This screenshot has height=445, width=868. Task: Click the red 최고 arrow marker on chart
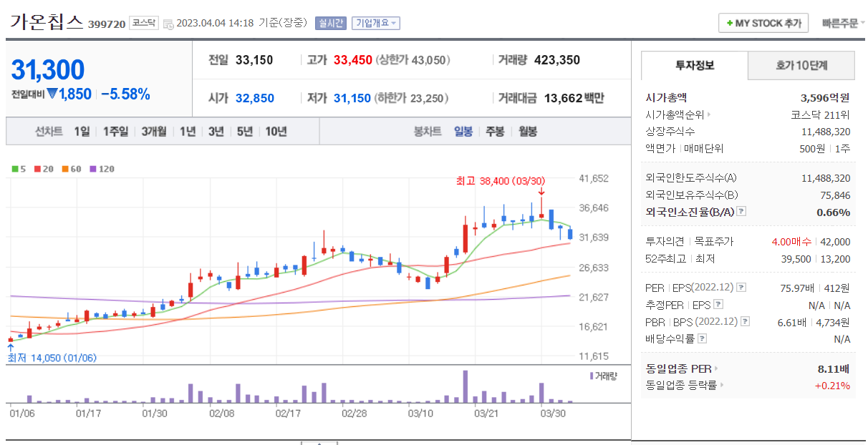[541, 191]
